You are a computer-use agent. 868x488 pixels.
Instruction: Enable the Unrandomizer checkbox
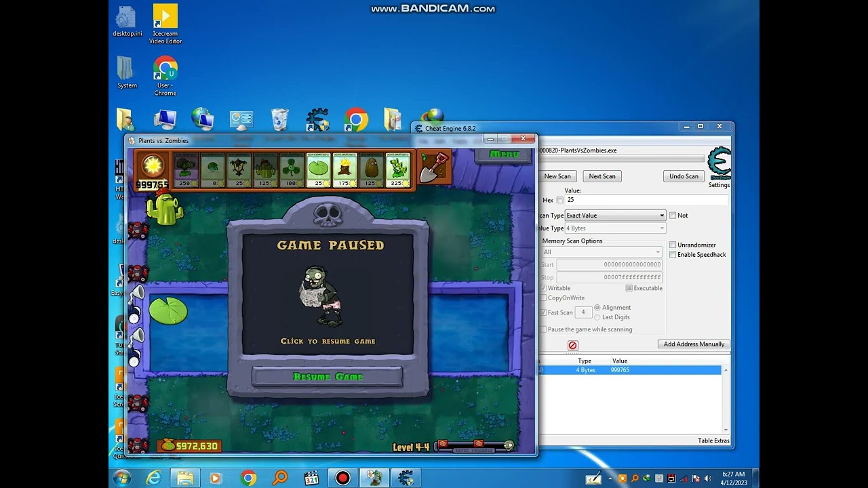[x=673, y=245]
